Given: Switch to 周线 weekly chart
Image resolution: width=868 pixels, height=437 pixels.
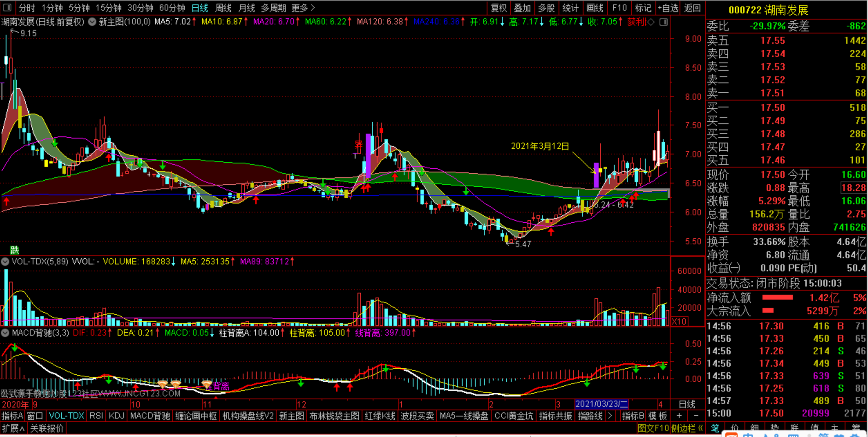Looking at the screenshot, I should [x=223, y=8].
